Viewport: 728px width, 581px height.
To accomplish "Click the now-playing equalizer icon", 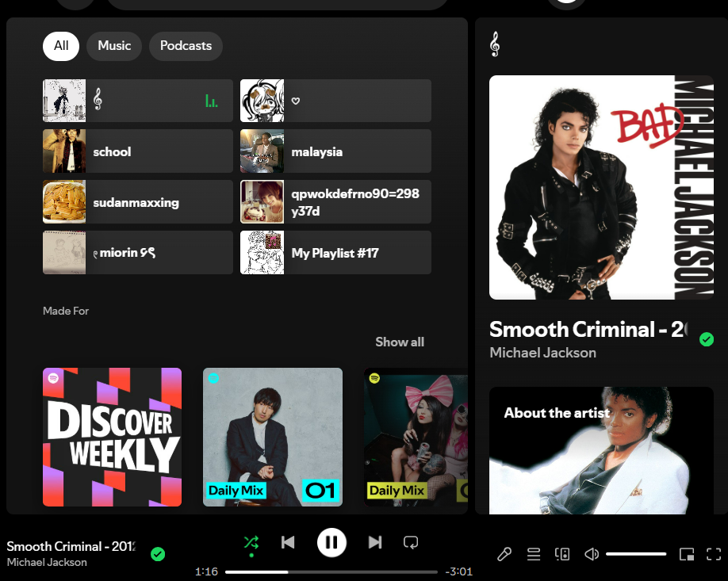I will pyautogui.click(x=211, y=101).
